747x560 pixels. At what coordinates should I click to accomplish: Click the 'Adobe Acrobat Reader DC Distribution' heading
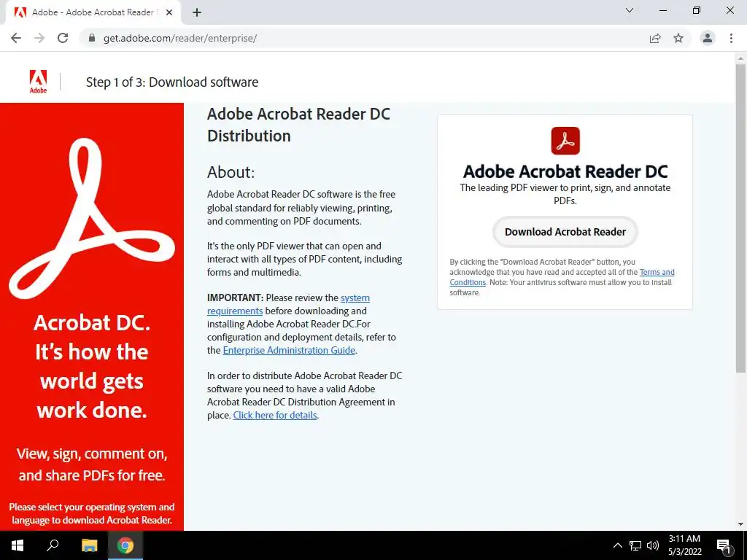pos(298,125)
